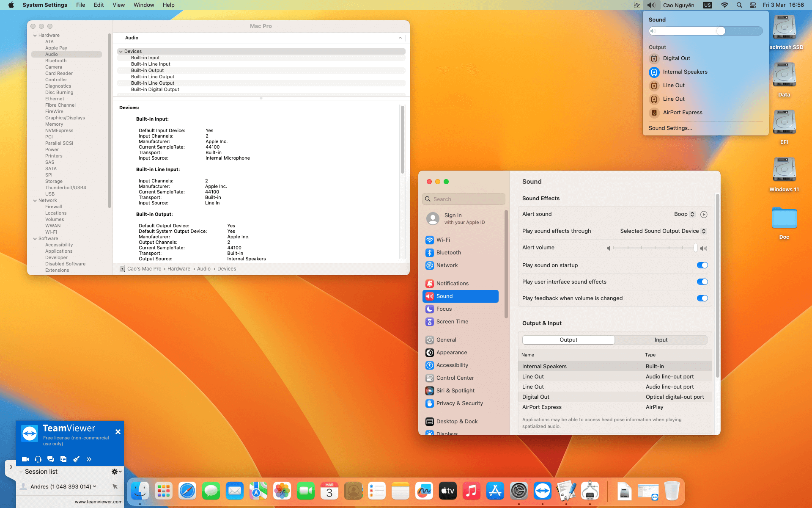This screenshot has width=812, height=508.
Task: Open Privacy & Security settings
Action: 461,403
